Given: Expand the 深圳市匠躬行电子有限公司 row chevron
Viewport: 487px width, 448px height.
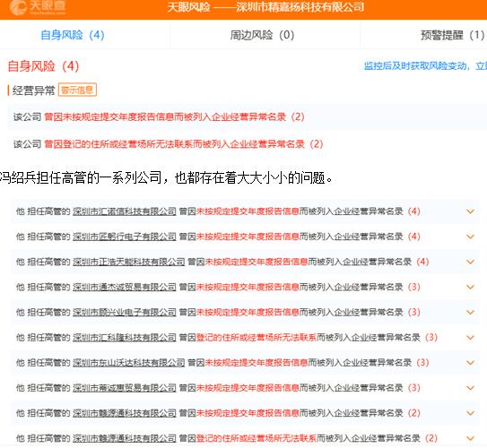Looking at the screenshot, I should pos(470,237).
